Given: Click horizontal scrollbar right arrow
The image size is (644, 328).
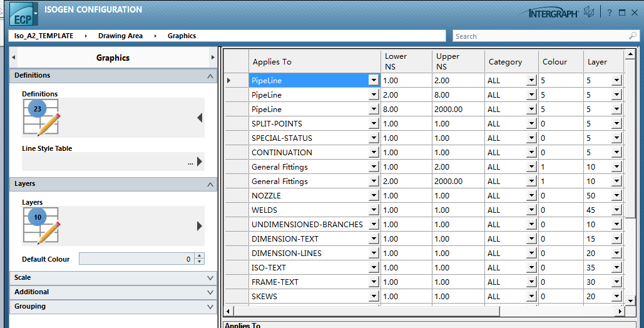Looking at the screenshot, I should pyautogui.click(x=620, y=311).
